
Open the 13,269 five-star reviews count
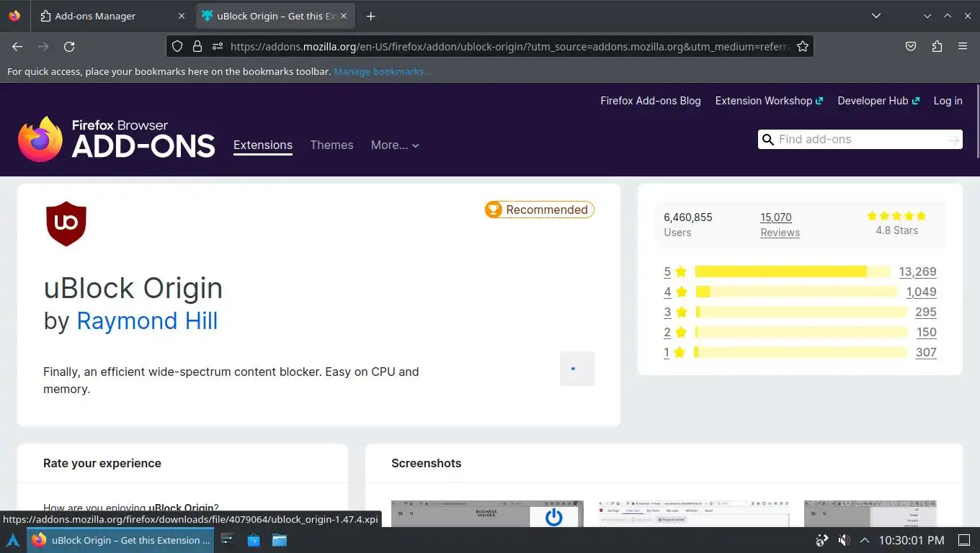(917, 271)
